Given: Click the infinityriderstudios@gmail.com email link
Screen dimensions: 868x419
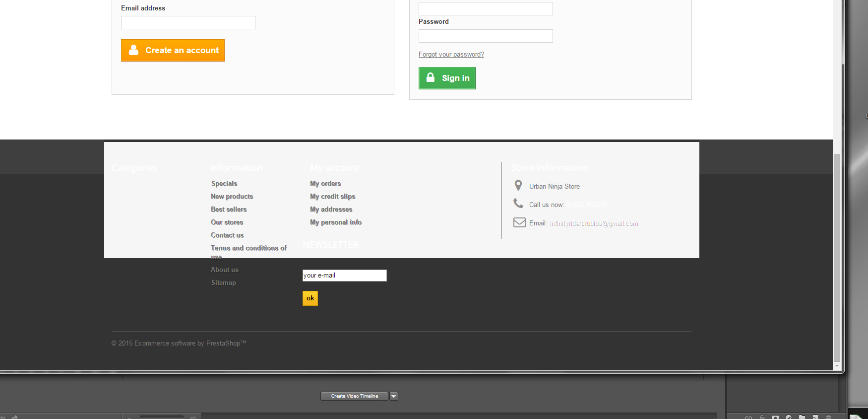Looking at the screenshot, I should point(594,223).
